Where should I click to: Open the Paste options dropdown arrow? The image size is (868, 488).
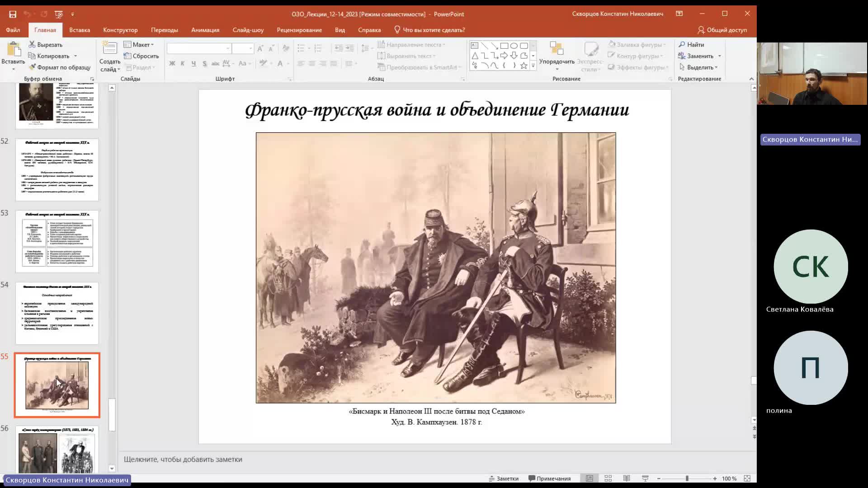13,70
